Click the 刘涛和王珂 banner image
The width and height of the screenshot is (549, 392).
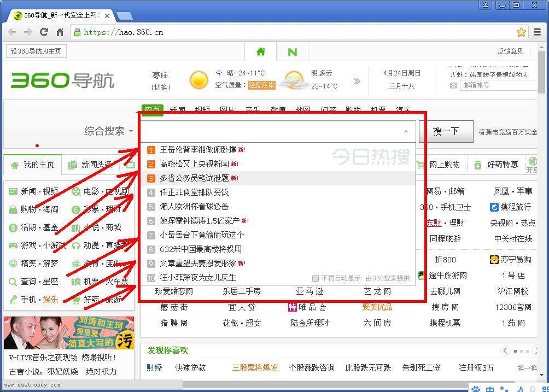(69, 333)
